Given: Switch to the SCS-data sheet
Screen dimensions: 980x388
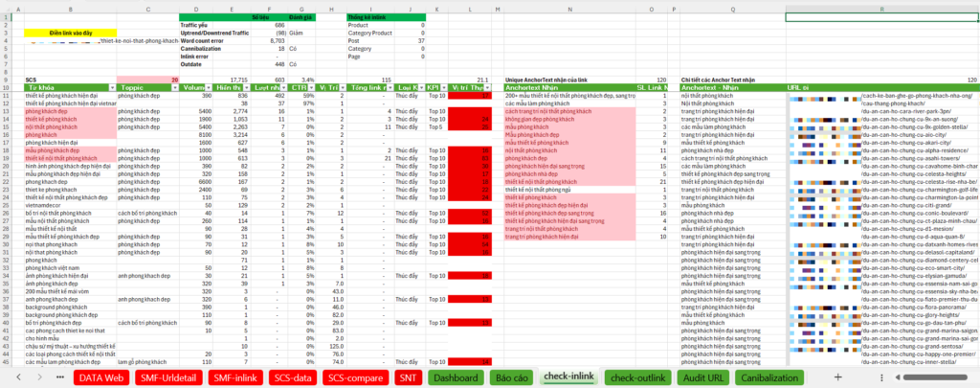Looking at the screenshot, I should tap(292, 377).
